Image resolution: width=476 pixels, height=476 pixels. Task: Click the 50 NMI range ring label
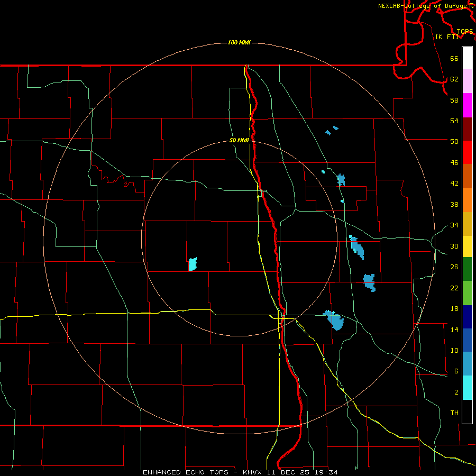[239, 140]
